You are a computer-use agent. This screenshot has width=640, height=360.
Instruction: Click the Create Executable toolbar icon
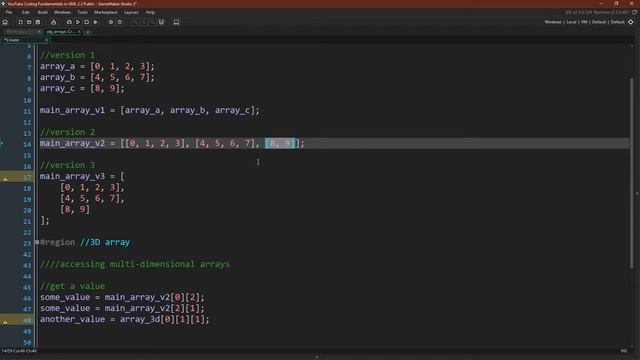pyautogui.click(x=53, y=22)
